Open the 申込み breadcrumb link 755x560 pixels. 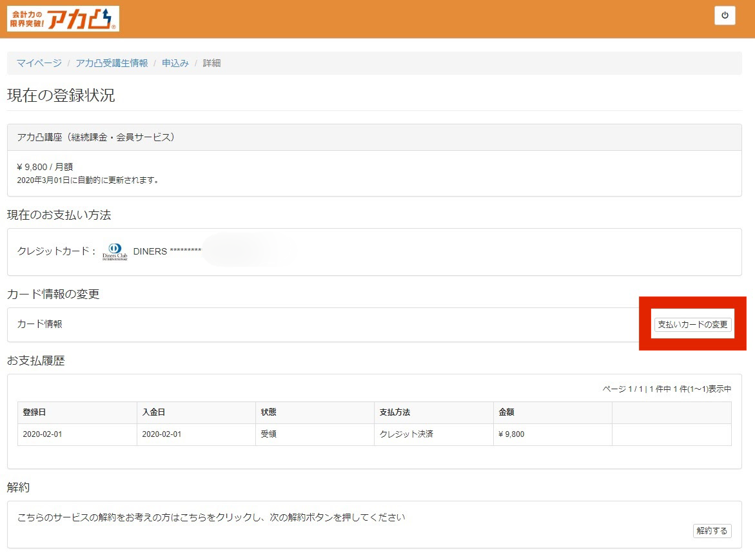(175, 63)
